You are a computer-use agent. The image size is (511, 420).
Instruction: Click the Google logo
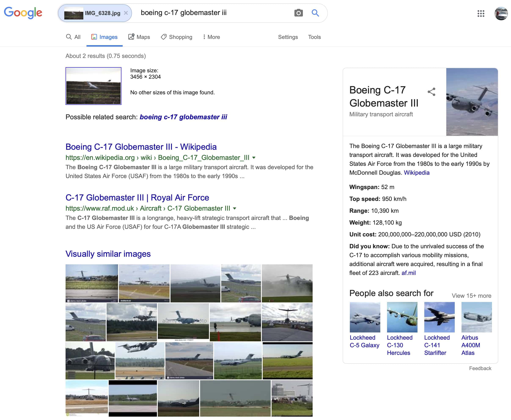(23, 12)
